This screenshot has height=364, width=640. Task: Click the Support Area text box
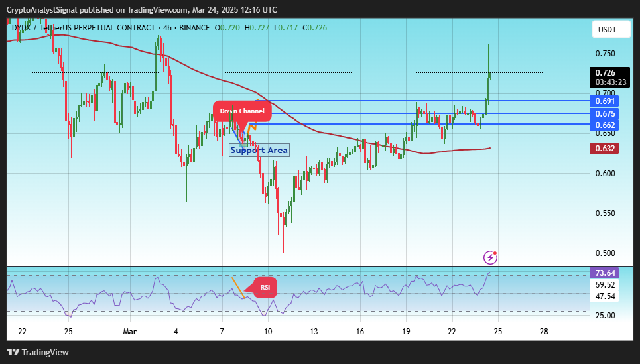(x=259, y=150)
